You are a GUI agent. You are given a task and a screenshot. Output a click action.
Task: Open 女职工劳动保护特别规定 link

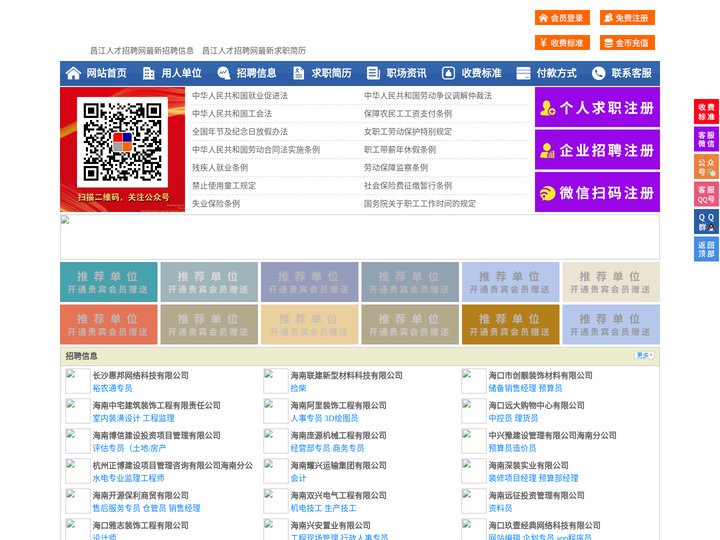click(408, 132)
